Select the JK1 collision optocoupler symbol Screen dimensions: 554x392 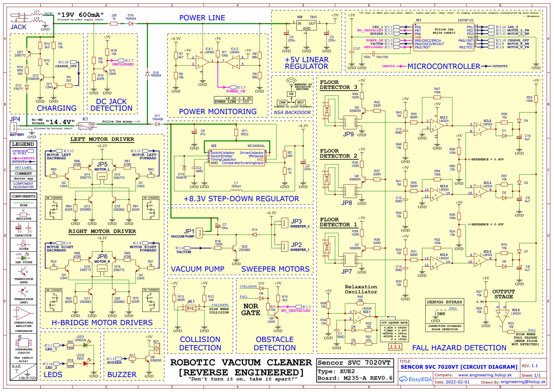point(191,308)
